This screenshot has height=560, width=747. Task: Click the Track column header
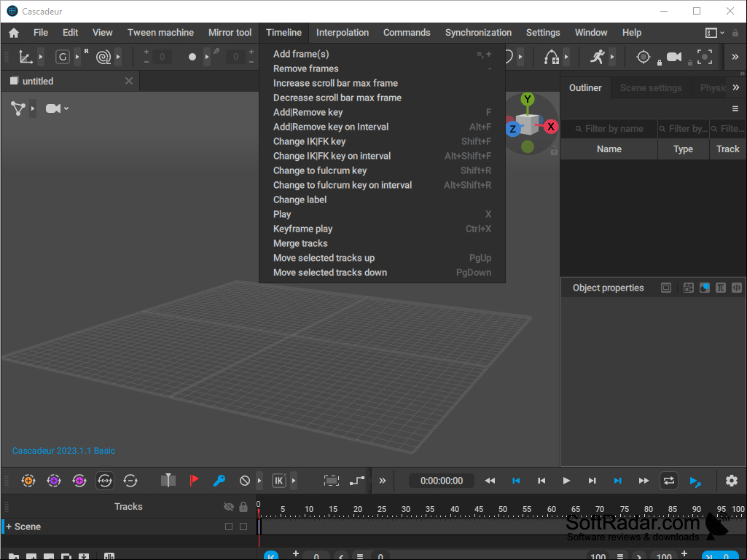coord(728,149)
